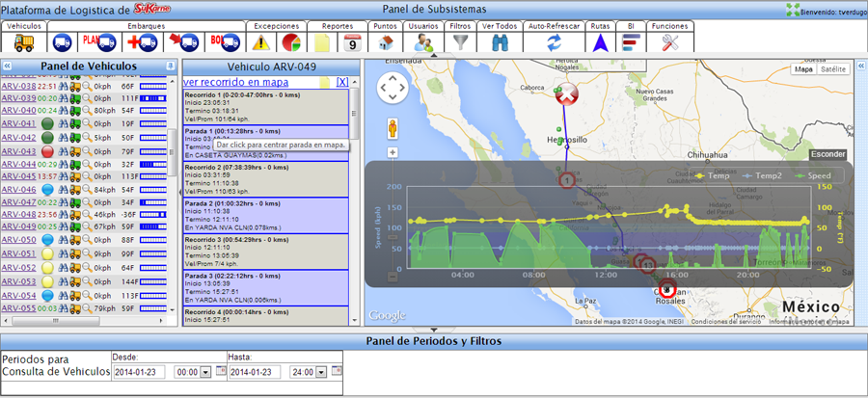868x398 pixels.
Task: Click the Auto-Refrescar refresh arrows icon
Action: click(554, 42)
